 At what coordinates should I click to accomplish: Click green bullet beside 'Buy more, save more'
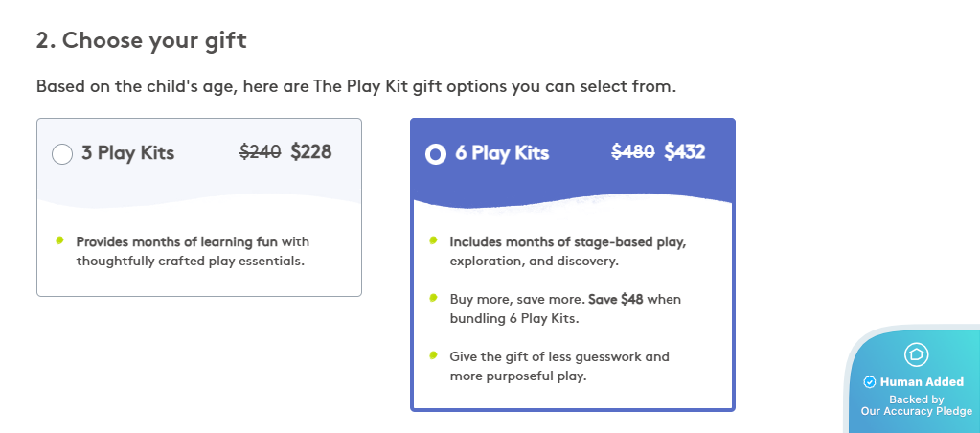click(x=434, y=297)
